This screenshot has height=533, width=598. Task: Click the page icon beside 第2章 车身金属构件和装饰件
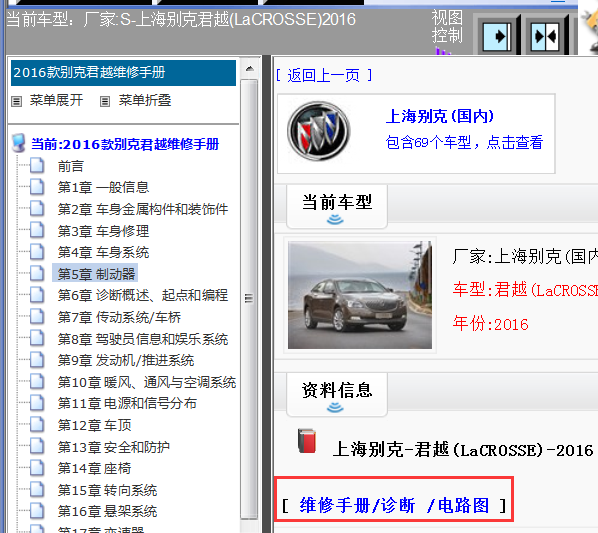pyautogui.click(x=37, y=209)
